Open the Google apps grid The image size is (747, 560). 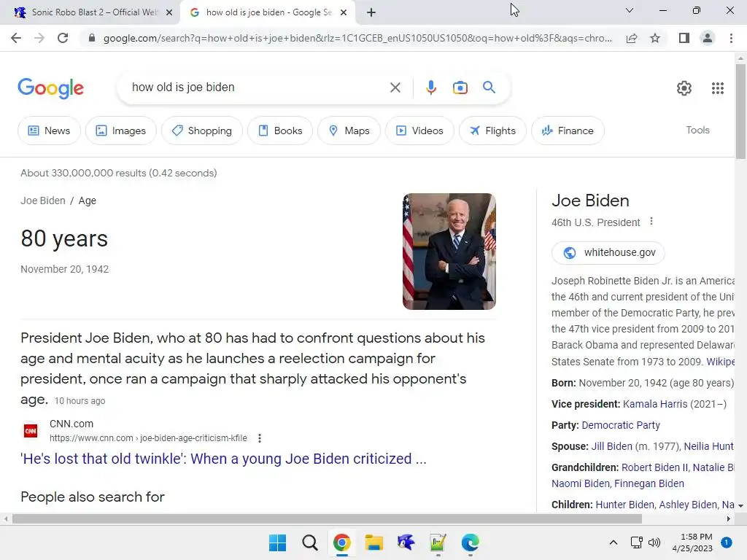[718, 88]
